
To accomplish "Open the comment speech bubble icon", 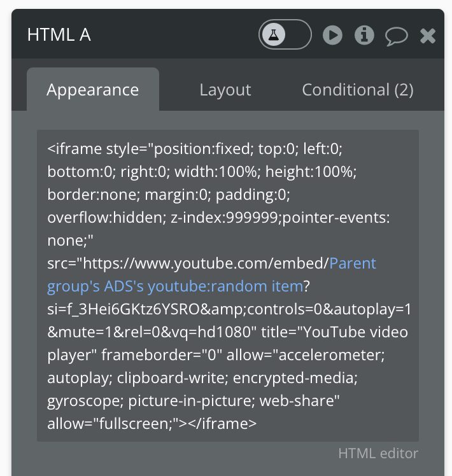I will pos(396,36).
